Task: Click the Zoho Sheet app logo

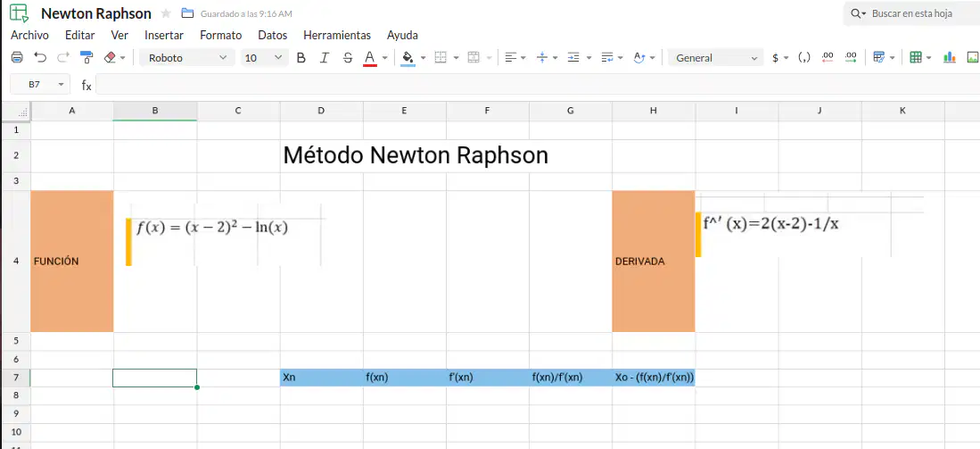Action: click(19, 13)
